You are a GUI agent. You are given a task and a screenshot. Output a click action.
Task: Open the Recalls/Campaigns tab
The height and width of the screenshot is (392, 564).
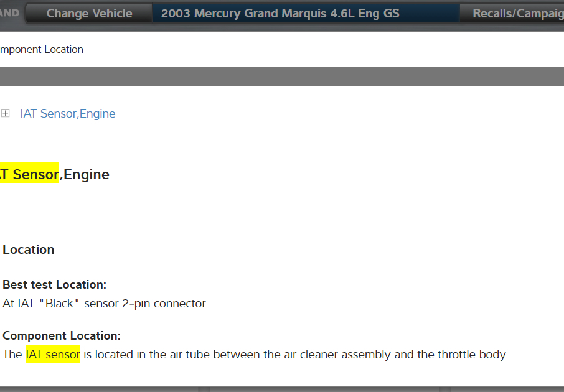[x=517, y=13]
